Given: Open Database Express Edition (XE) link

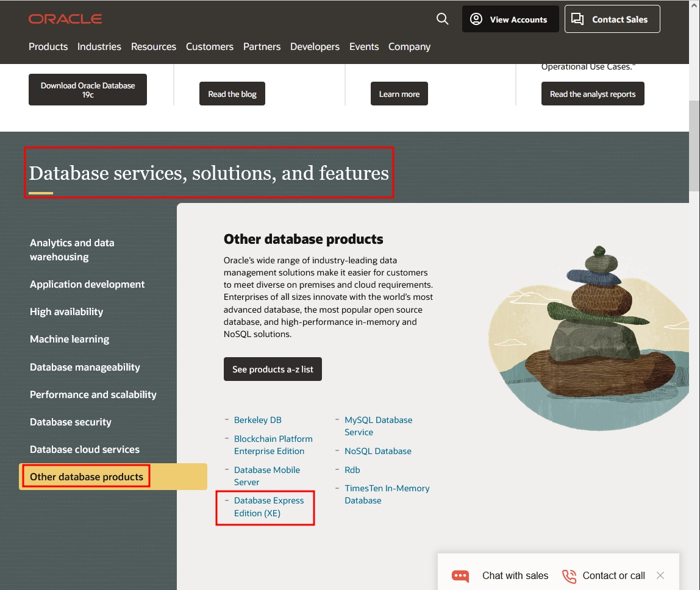Looking at the screenshot, I should point(269,507).
